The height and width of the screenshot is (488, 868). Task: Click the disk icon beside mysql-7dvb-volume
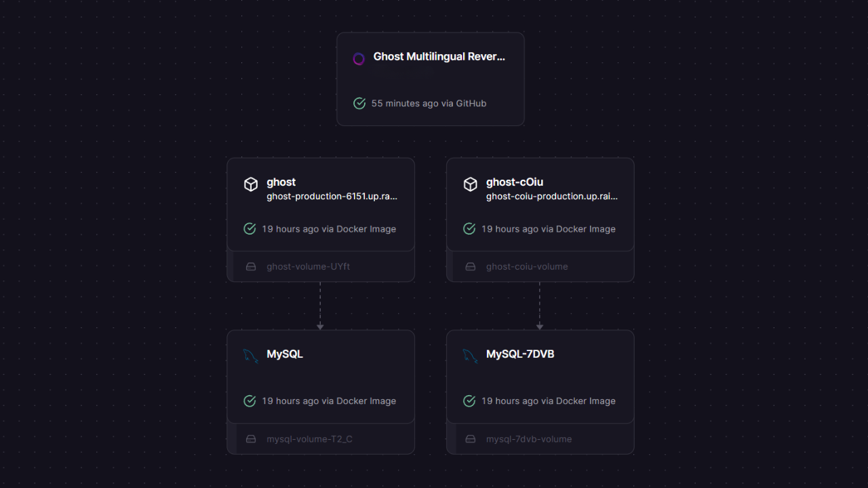(470, 439)
